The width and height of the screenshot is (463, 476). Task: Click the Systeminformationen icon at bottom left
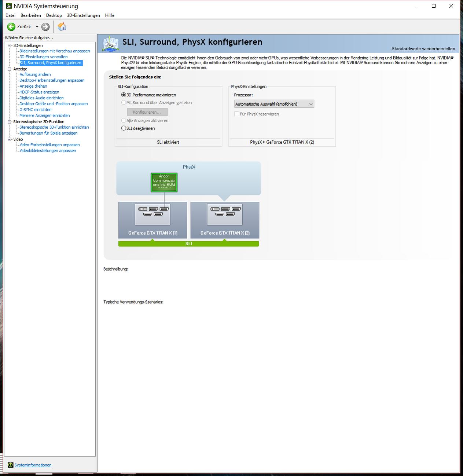(x=10, y=465)
